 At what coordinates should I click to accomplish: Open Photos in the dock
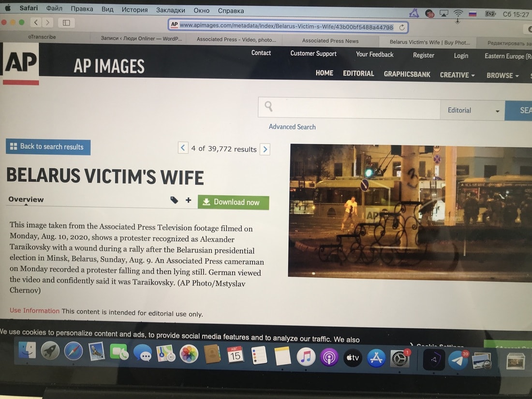coord(189,354)
